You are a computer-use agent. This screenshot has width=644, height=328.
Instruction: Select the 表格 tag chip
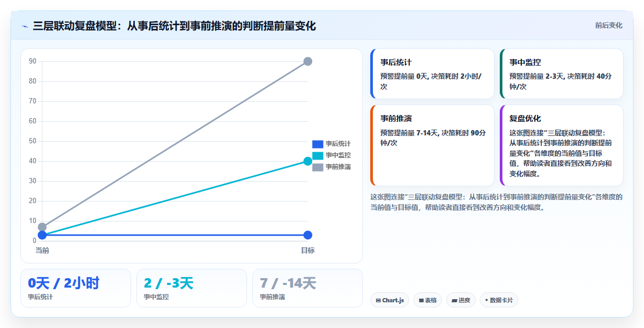click(427, 300)
